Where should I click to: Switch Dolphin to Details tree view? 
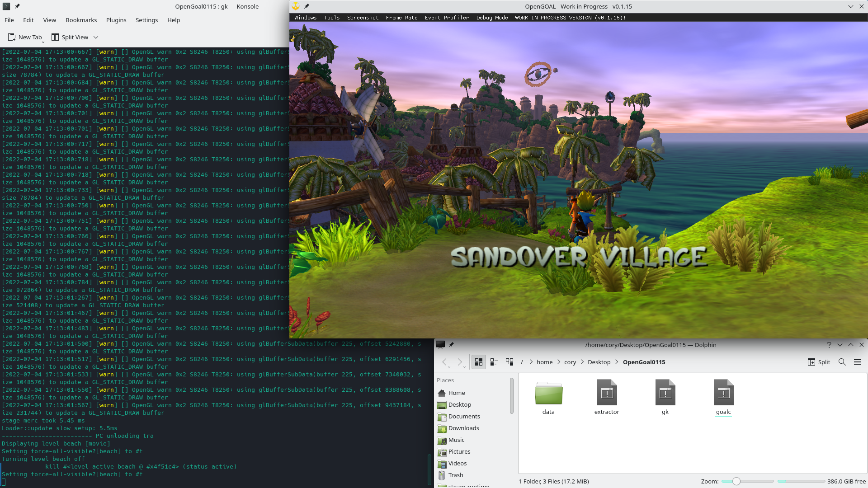(509, 362)
